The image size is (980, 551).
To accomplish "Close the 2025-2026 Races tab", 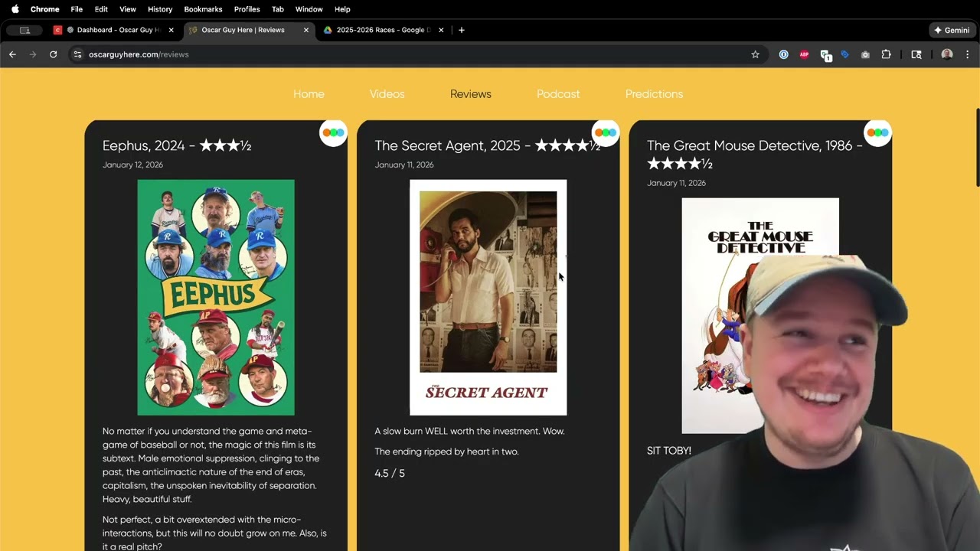I will point(441,30).
